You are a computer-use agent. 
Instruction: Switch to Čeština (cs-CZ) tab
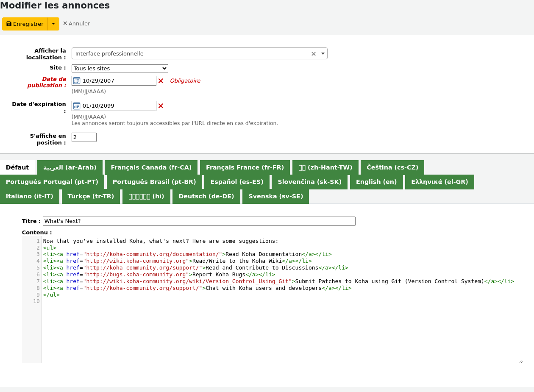(392, 167)
